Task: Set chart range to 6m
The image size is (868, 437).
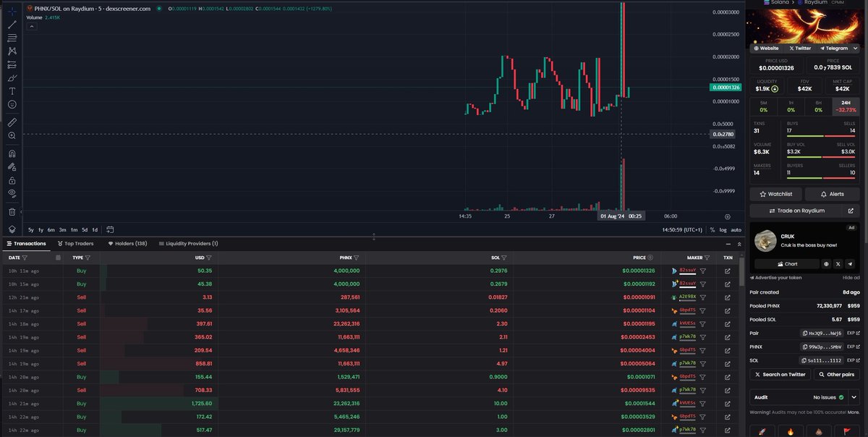Action: (51, 229)
